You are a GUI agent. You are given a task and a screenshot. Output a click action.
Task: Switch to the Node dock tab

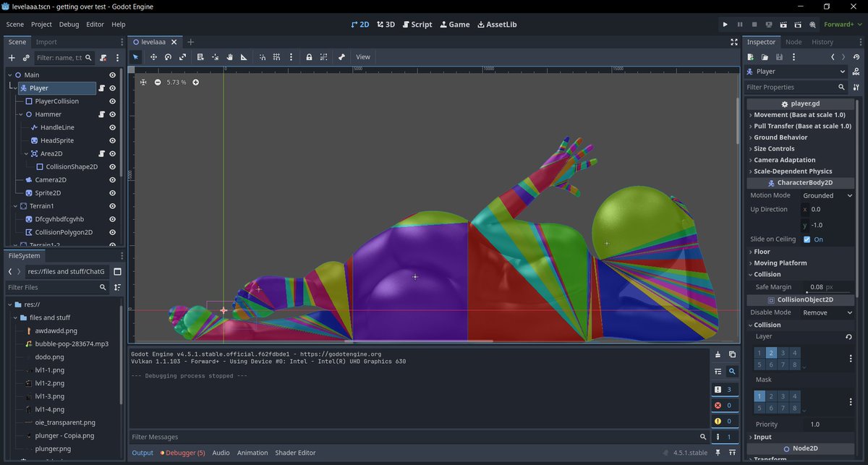(793, 42)
